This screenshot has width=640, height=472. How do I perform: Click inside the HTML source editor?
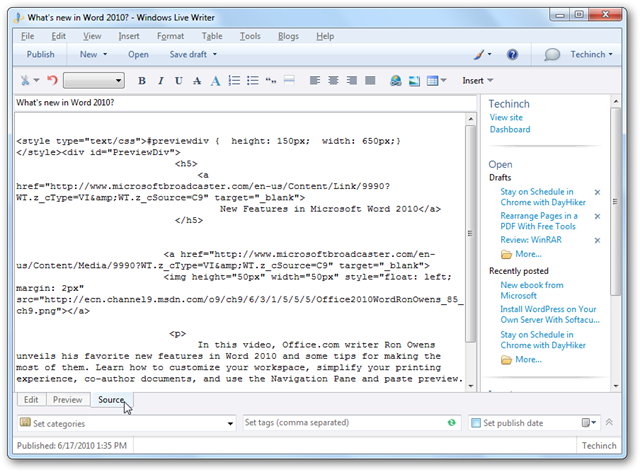coord(240,252)
